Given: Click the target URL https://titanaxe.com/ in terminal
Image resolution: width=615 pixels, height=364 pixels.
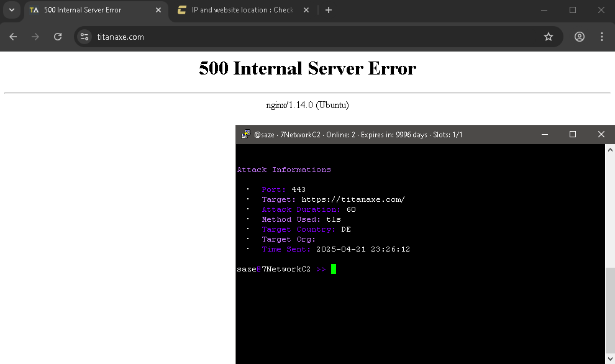Looking at the screenshot, I should click(353, 199).
